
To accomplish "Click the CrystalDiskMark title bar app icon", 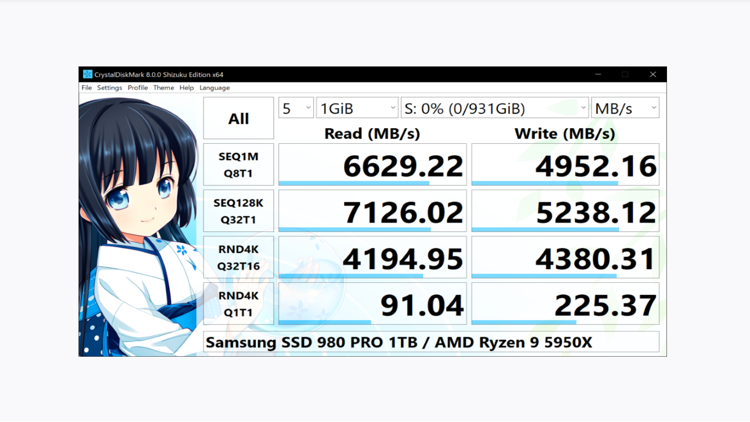I will pos(88,74).
